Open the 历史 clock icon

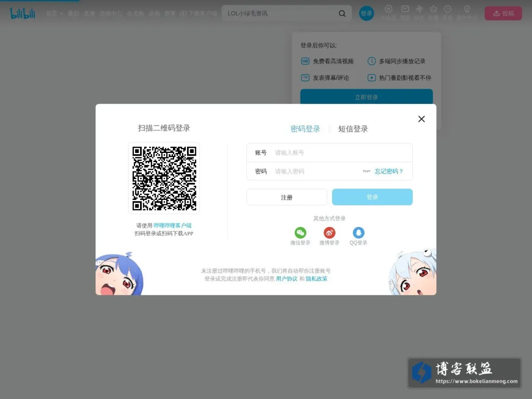[x=448, y=9]
